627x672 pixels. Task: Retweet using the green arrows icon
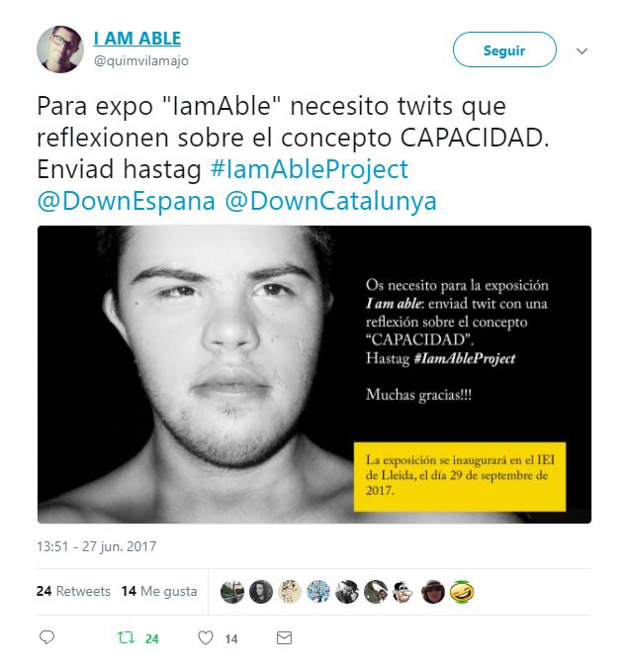click(x=126, y=638)
